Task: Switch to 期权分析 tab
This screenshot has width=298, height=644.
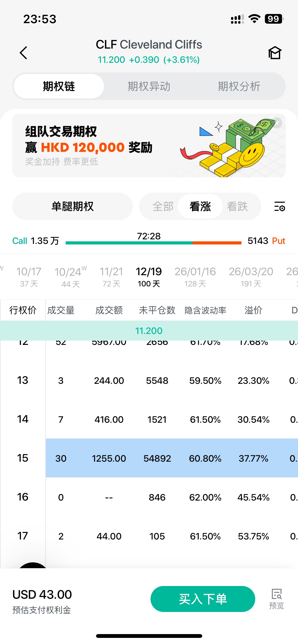Action: [x=239, y=86]
